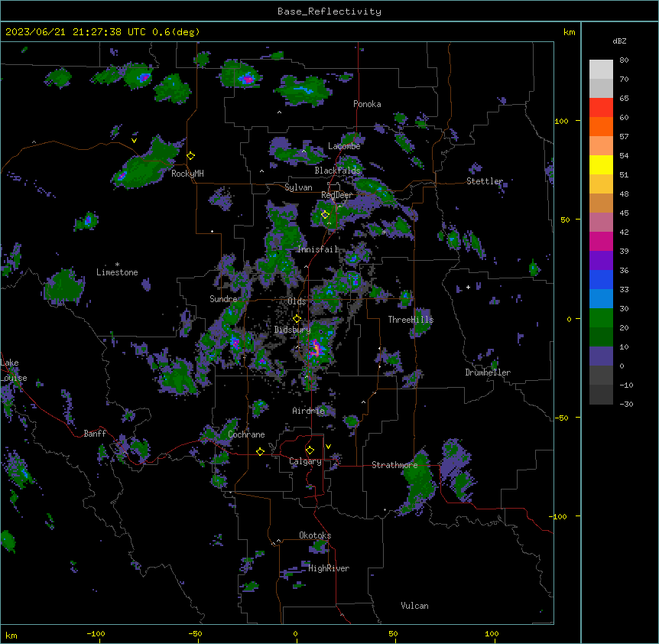Select the yellow diamond marker under Olds
659x644 pixels.
pyautogui.click(x=297, y=319)
